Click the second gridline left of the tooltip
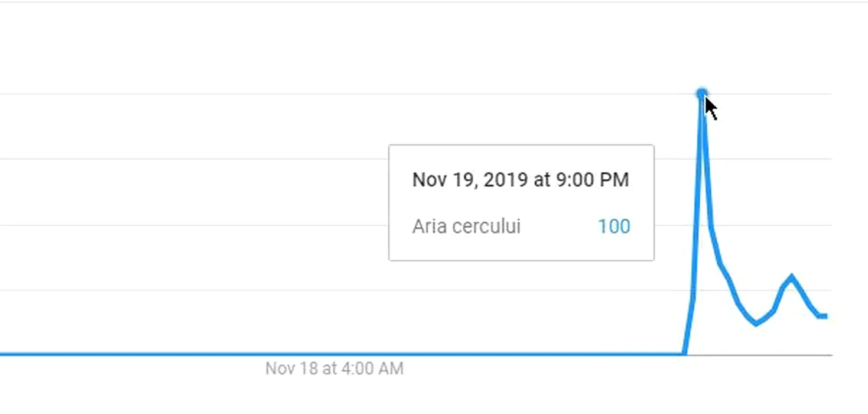Image resolution: width=868 pixels, height=414 pixels. [x=194, y=159]
